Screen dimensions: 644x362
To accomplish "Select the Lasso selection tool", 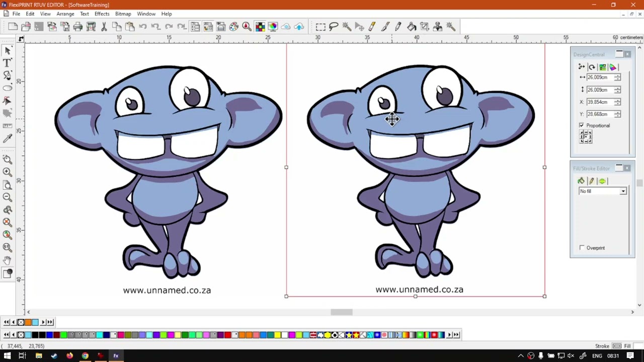I will click(x=334, y=27).
